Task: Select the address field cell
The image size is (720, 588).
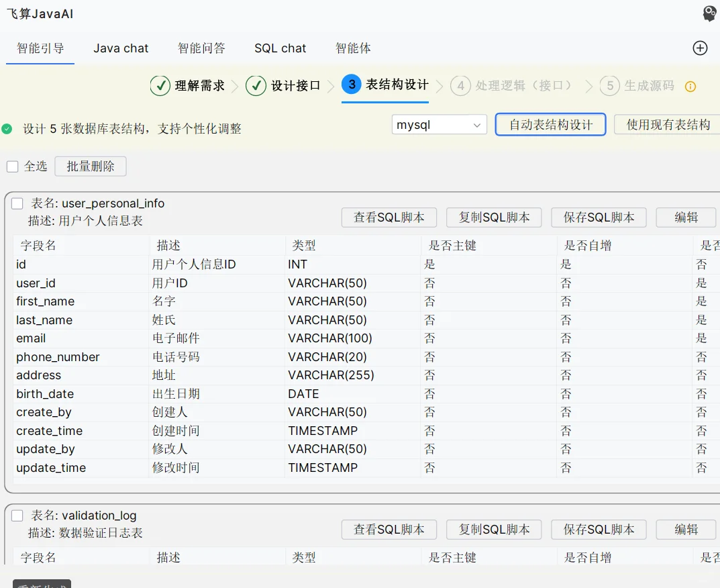Action: point(81,375)
